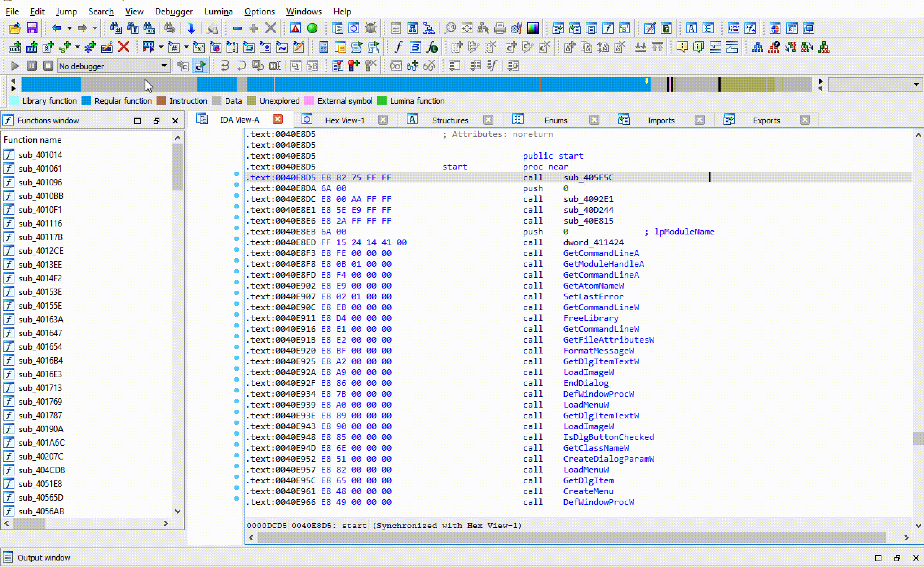Toggle the highlighted C source-level button

click(x=200, y=66)
